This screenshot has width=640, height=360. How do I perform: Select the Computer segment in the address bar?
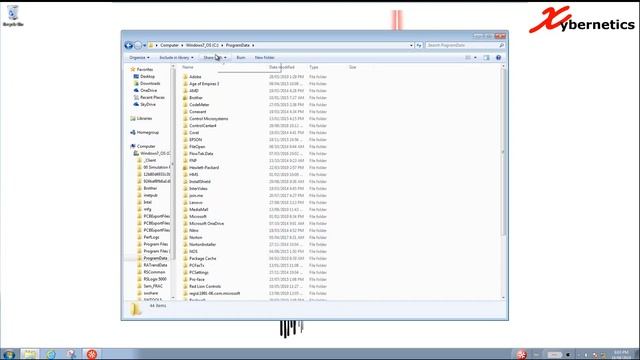tap(169, 45)
